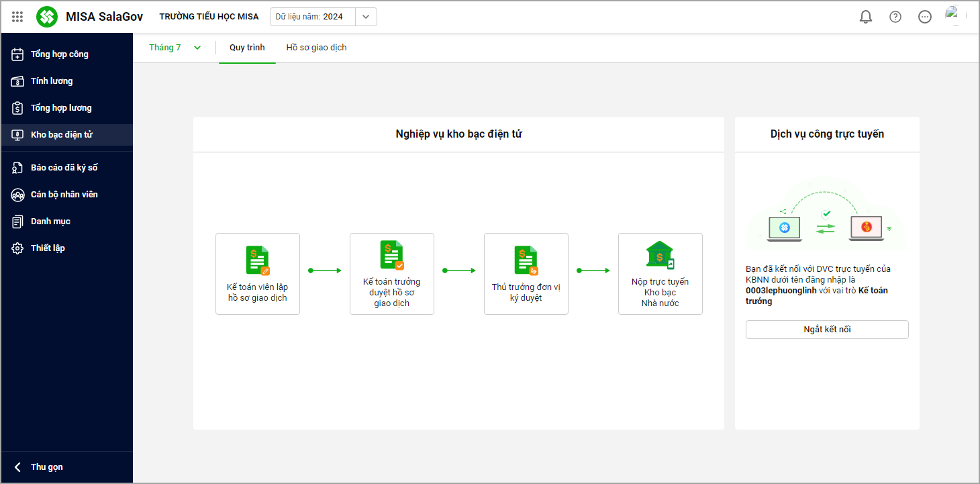The width and height of the screenshot is (980, 484).
Task: Go to Cán bộ nhân viên menu
Action: [64, 195]
